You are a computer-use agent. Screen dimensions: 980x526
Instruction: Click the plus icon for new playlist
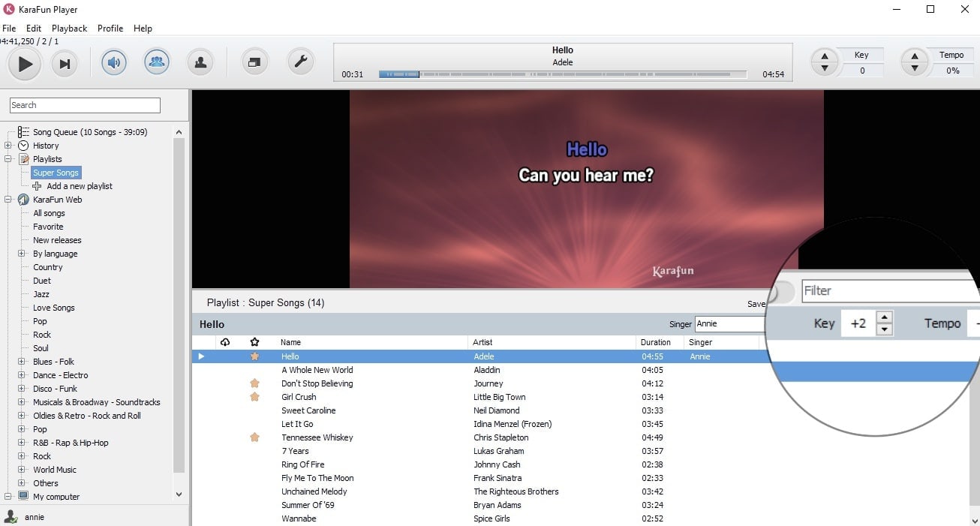(x=37, y=186)
